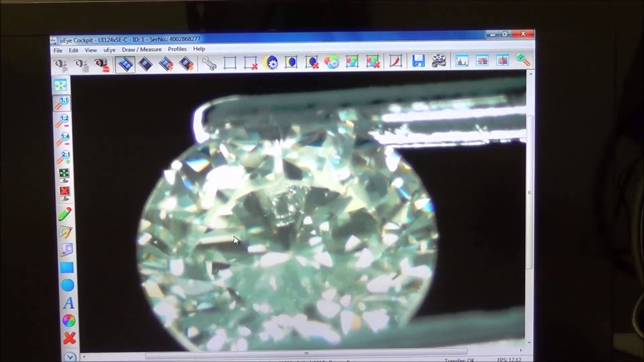Viewport: 644px width, 362px height.
Task: Click the horizontal scrollbar below the image
Action: coord(306,353)
